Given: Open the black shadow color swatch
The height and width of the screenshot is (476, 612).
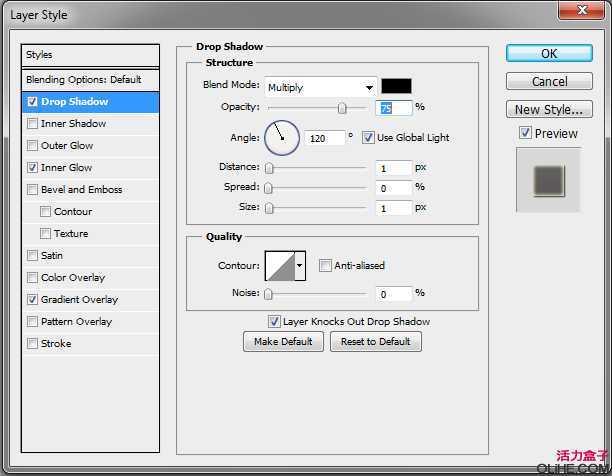Looking at the screenshot, I should point(396,86).
